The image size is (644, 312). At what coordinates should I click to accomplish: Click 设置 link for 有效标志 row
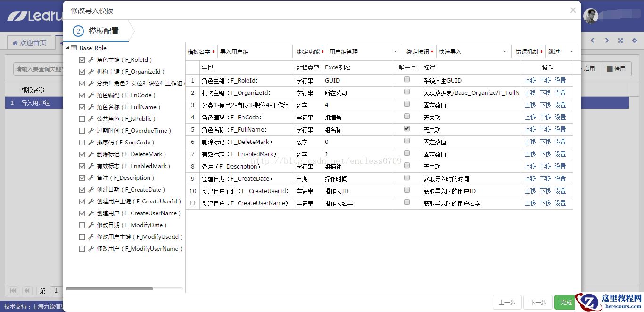(561, 154)
